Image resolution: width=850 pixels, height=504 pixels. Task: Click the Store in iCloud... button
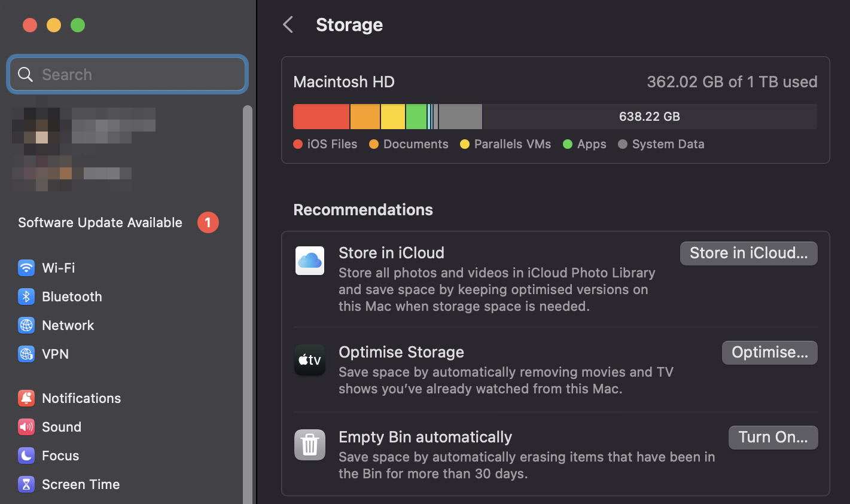click(x=749, y=253)
